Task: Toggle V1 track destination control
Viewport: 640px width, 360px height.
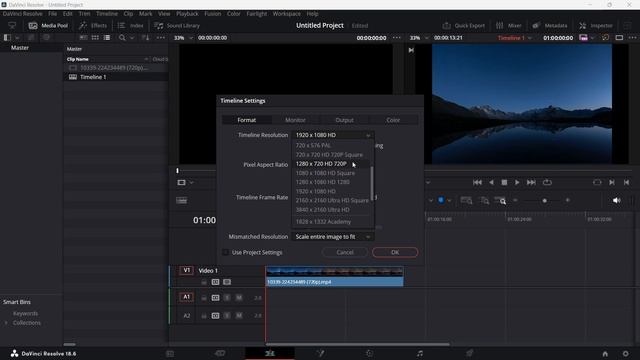Action: [187, 270]
